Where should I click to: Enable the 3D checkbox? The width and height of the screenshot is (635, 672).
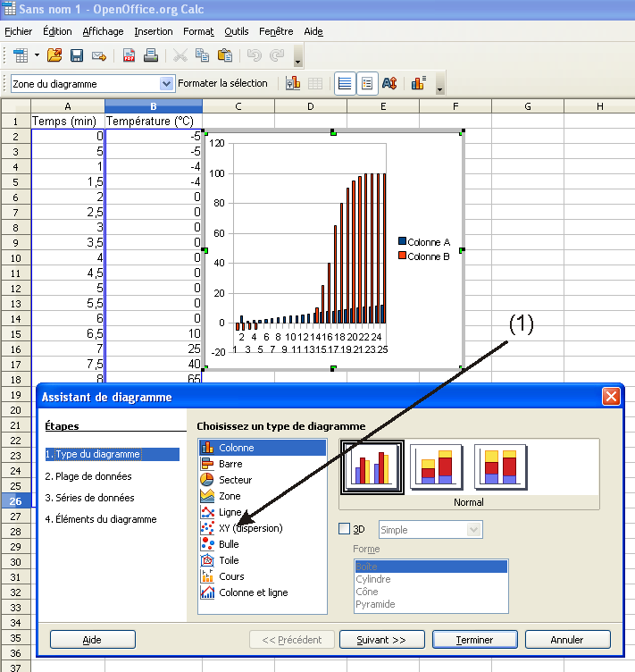point(346,529)
